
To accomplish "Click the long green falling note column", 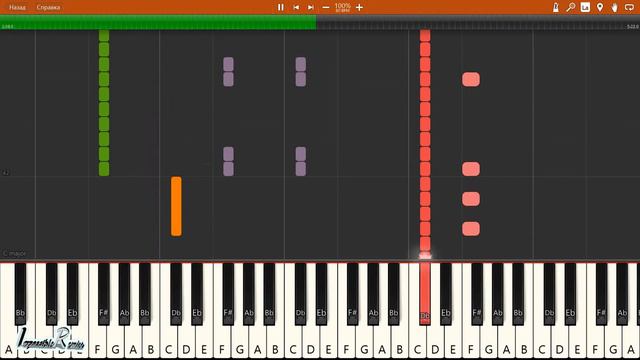I will coord(104,103).
